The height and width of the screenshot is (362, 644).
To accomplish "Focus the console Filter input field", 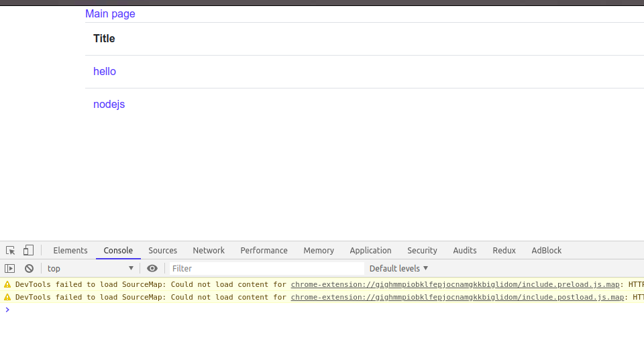I will point(266,268).
